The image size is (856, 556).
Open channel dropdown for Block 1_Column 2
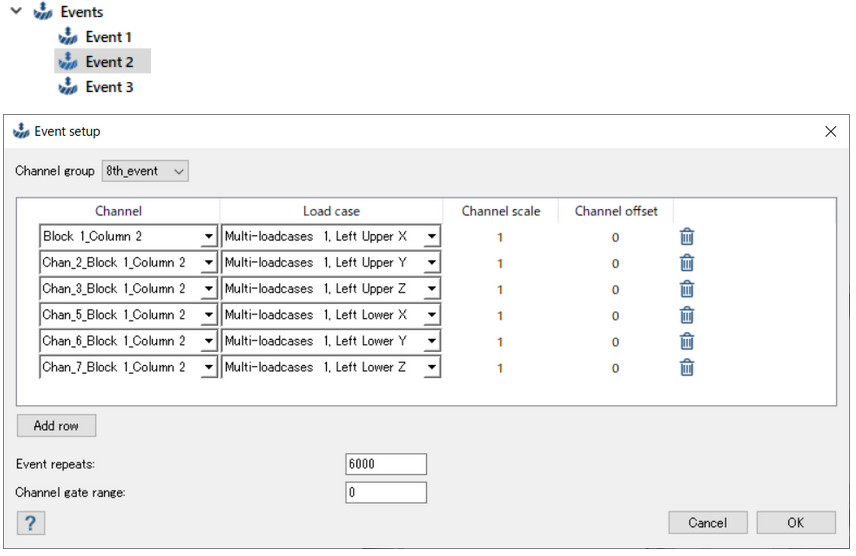pos(208,237)
